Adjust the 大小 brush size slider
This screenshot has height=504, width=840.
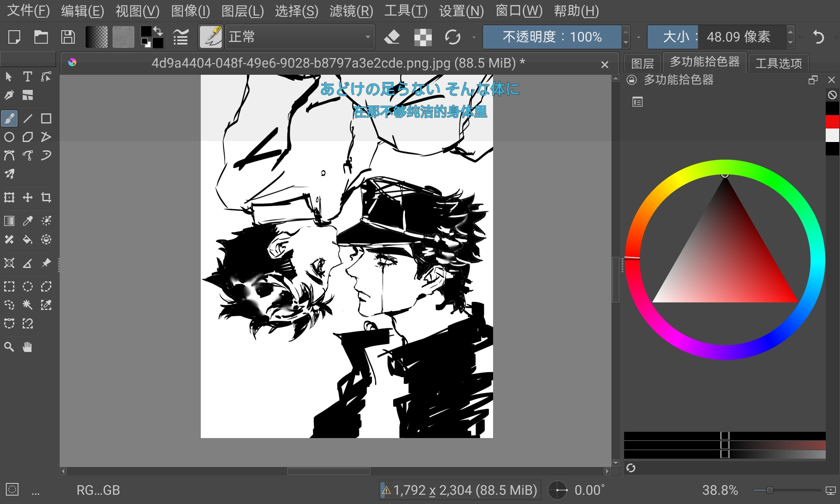click(x=717, y=37)
